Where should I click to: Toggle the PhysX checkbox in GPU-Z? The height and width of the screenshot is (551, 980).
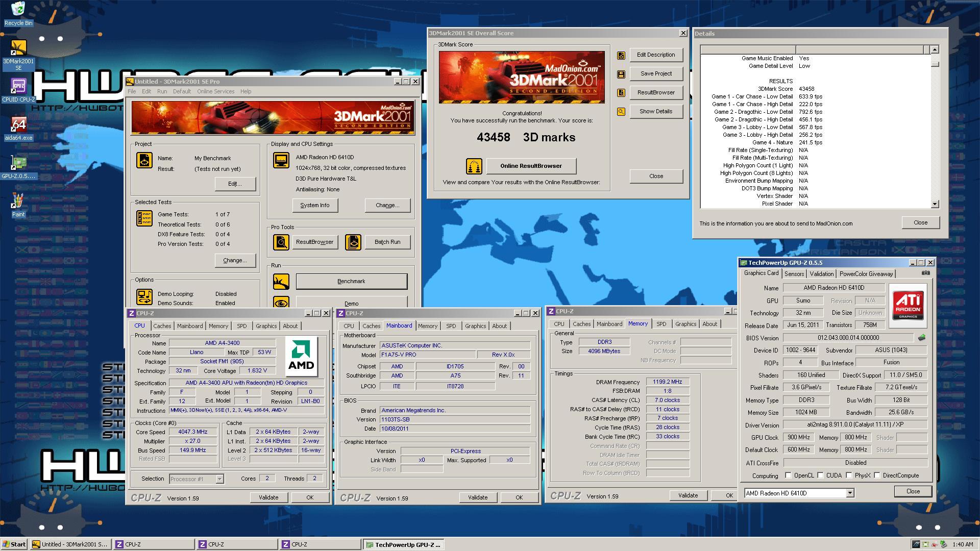click(849, 475)
